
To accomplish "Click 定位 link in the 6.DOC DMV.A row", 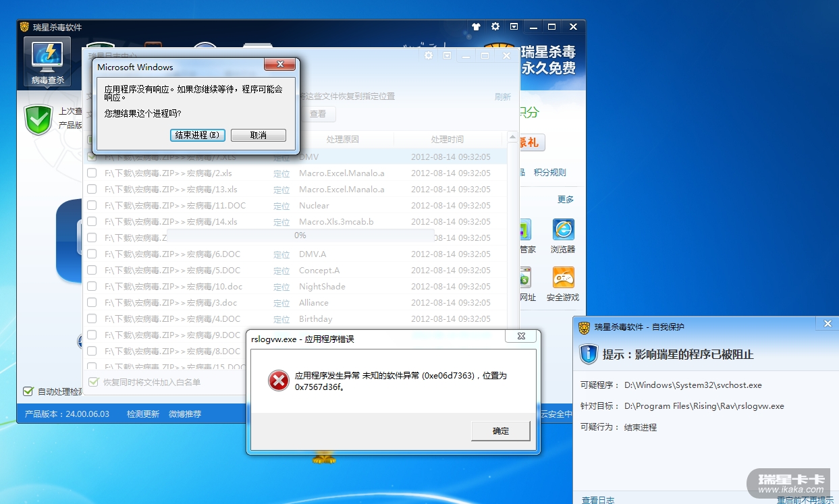I will click(281, 254).
